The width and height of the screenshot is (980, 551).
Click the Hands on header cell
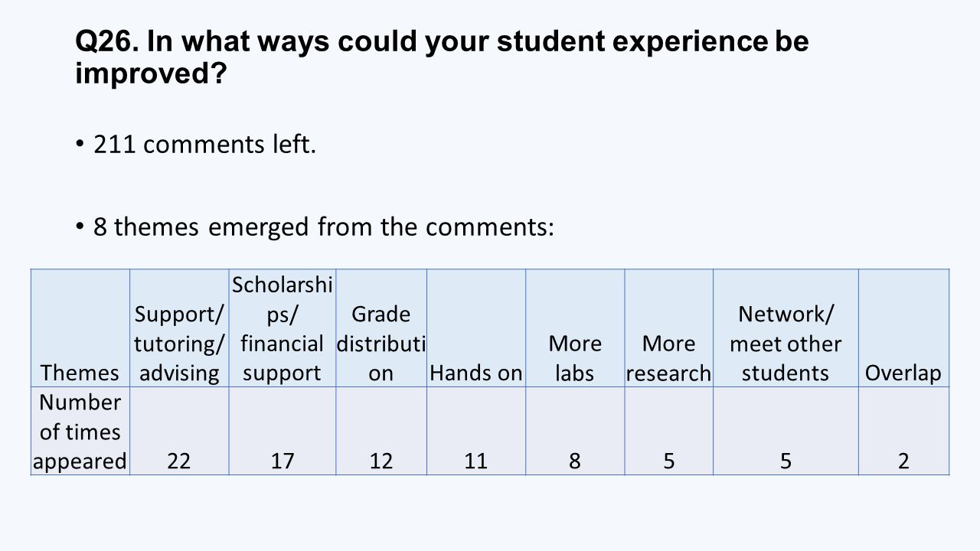point(476,328)
